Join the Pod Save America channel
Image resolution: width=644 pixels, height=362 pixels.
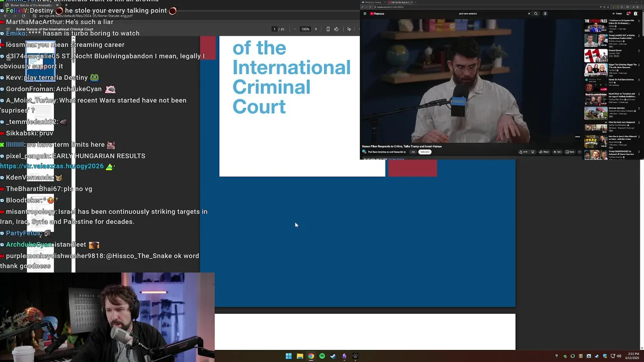[413, 152]
